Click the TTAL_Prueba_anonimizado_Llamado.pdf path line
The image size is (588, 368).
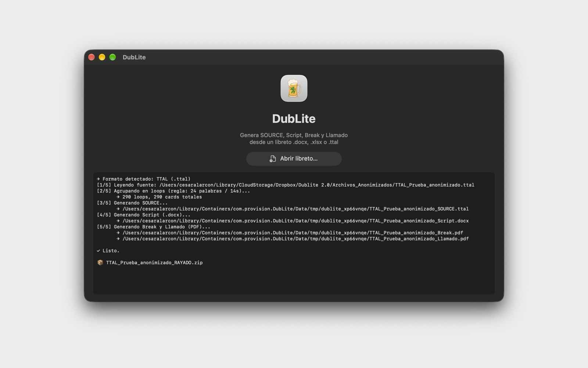(293, 239)
